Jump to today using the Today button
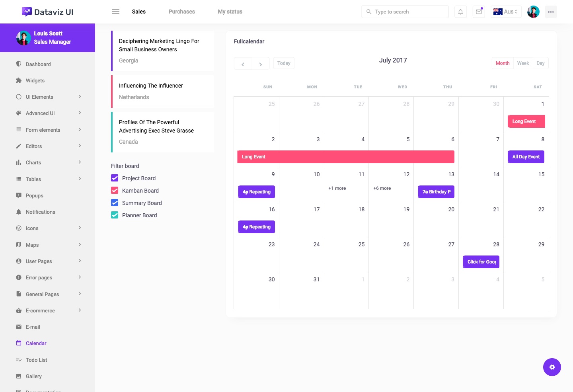 tap(284, 63)
